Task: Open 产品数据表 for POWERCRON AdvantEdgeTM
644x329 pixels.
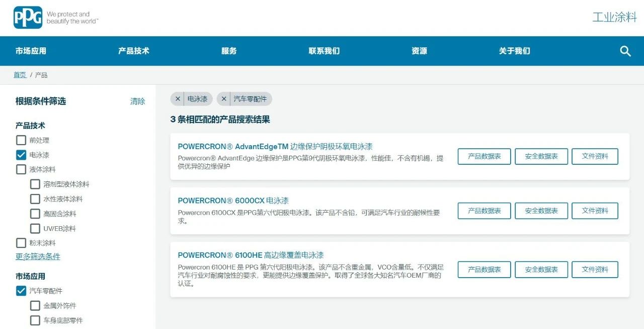Action: (484, 156)
